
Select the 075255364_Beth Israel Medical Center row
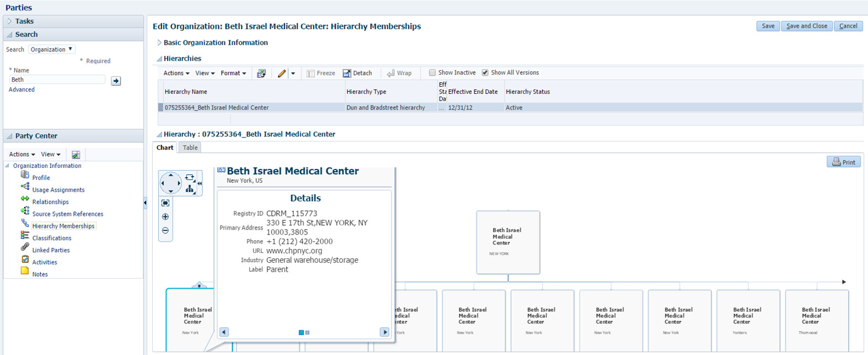pos(510,108)
